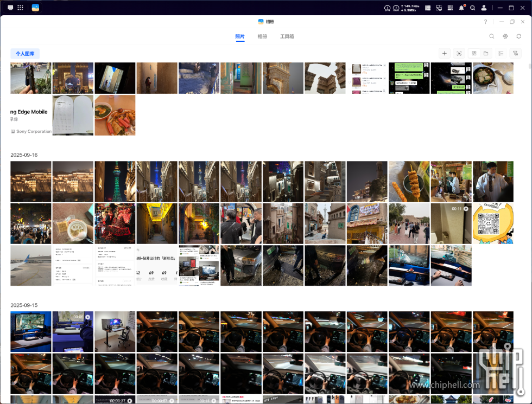This screenshot has height=404, width=532.
Task: Select the 2025-09-15 date heading
Action: click(24, 305)
